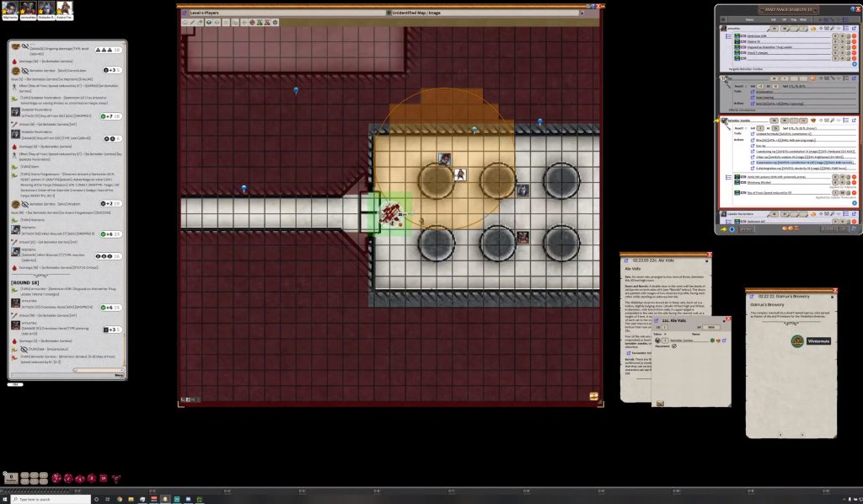Screen dimensions: 863x504
Task: Click the green token icon on map toolbar
Action: coord(260,23)
